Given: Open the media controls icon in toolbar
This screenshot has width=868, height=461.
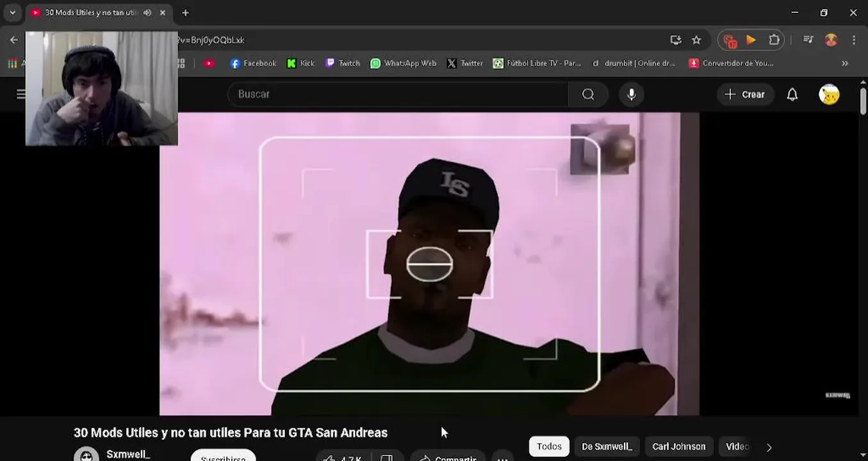Looking at the screenshot, I should (x=808, y=40).
